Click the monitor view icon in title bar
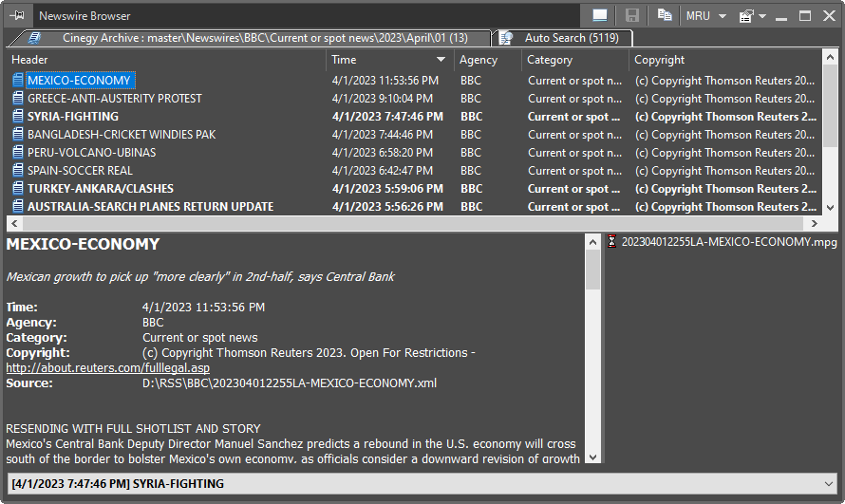This screenshot has height=504, width=845. pos(600,15)
